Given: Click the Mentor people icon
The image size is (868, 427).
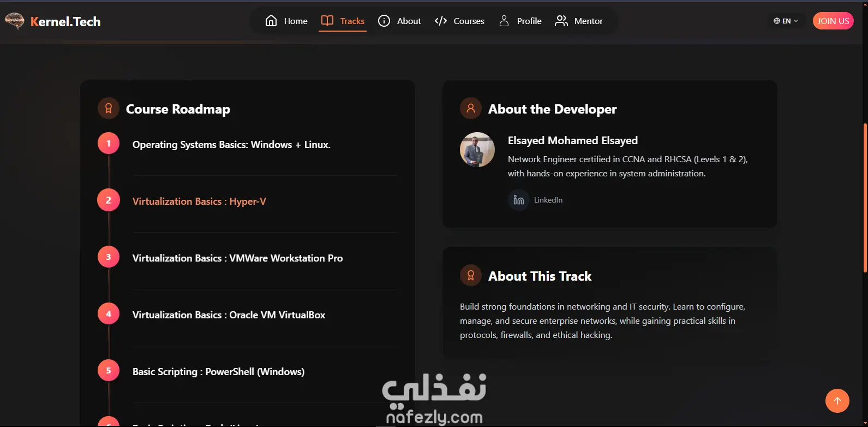Looking at the screenshot, I should [x=561, y=21].
